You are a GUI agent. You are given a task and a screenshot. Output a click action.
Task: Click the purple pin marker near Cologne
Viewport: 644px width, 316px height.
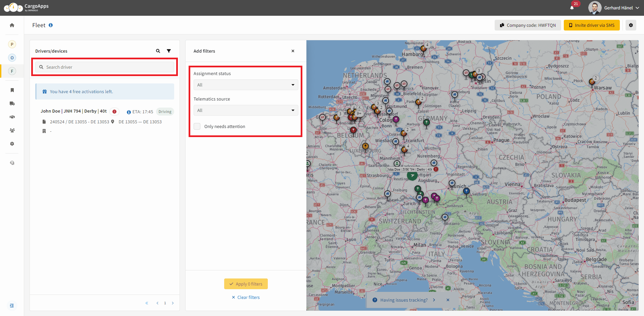pos(396,120)
